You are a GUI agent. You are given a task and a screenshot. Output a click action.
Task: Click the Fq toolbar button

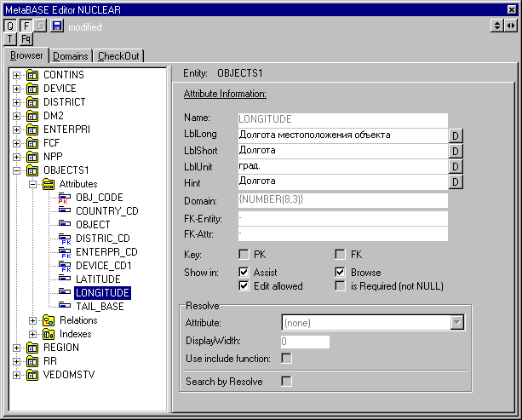click(26, 39)
